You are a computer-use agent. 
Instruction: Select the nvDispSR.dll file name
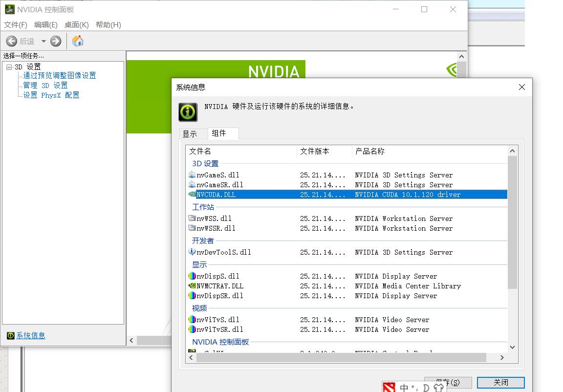pos(220,296)
